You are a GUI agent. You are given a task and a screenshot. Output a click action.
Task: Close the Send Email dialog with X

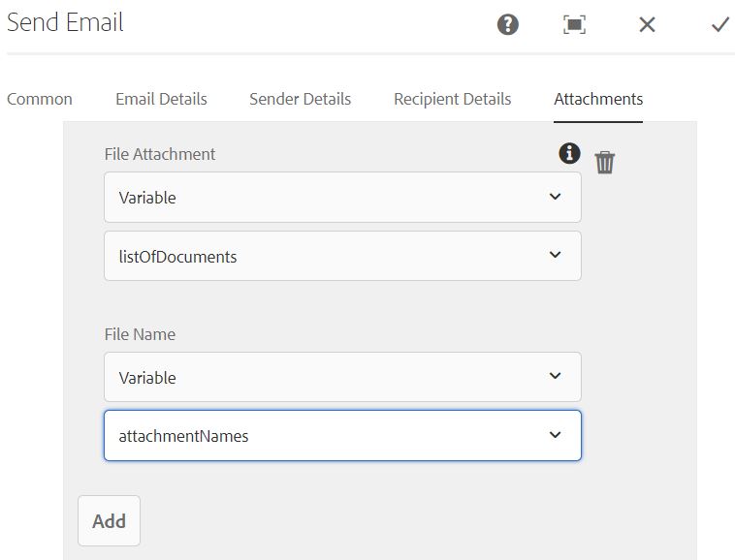[x=647, y=25]
